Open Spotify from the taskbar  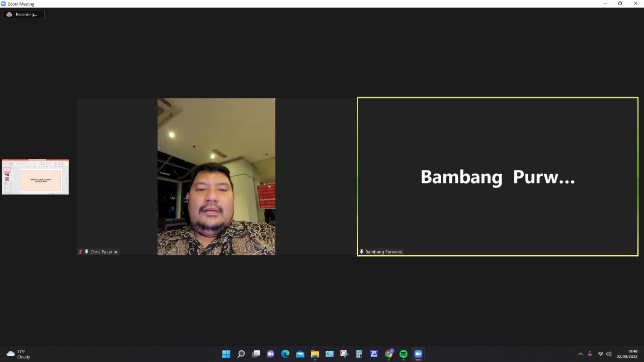pyautogui.click(x=404, y=354)
